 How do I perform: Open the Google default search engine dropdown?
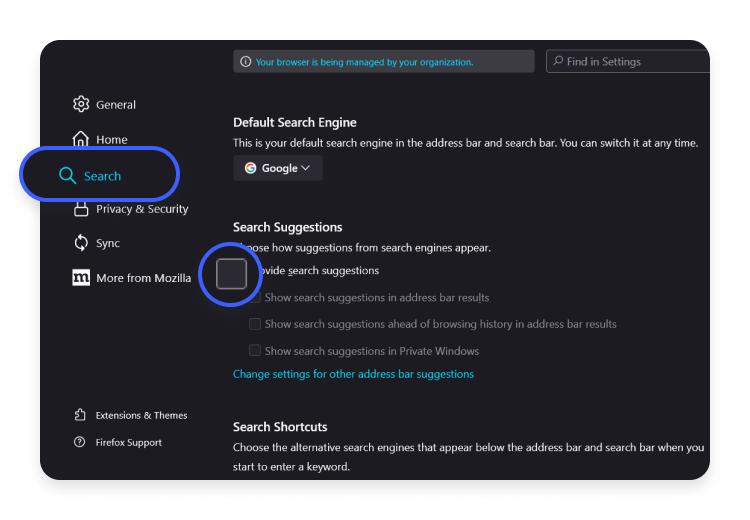pyautogui.click(x=278, y=168)
